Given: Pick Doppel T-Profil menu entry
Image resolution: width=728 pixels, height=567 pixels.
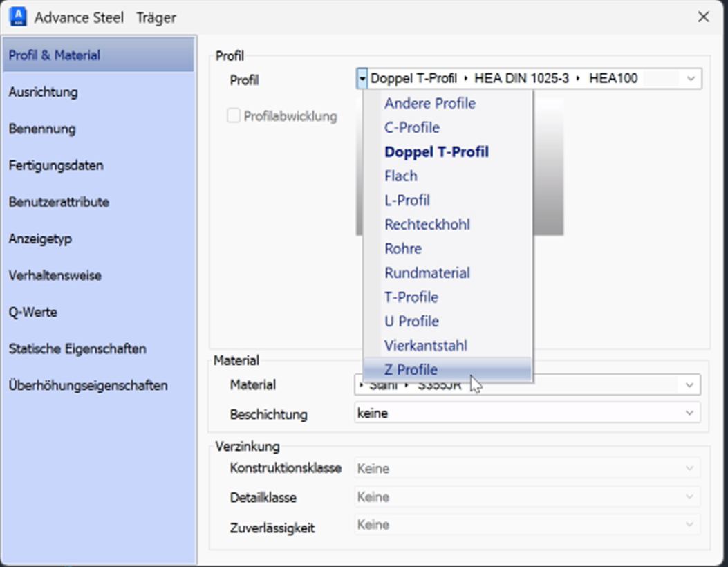Looking at the screenshot, I should pyautogui.click(x=447, y=152).
